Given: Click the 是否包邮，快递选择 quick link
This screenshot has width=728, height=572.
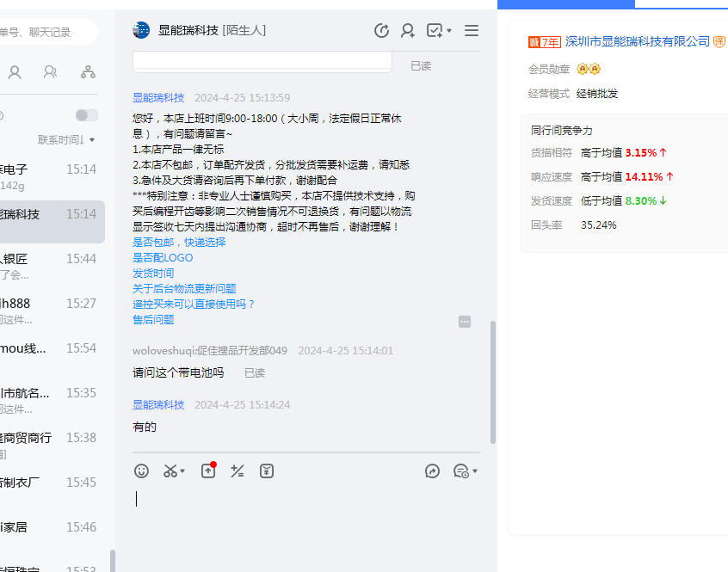Looking at the screenshot, I should click(179, 243).
